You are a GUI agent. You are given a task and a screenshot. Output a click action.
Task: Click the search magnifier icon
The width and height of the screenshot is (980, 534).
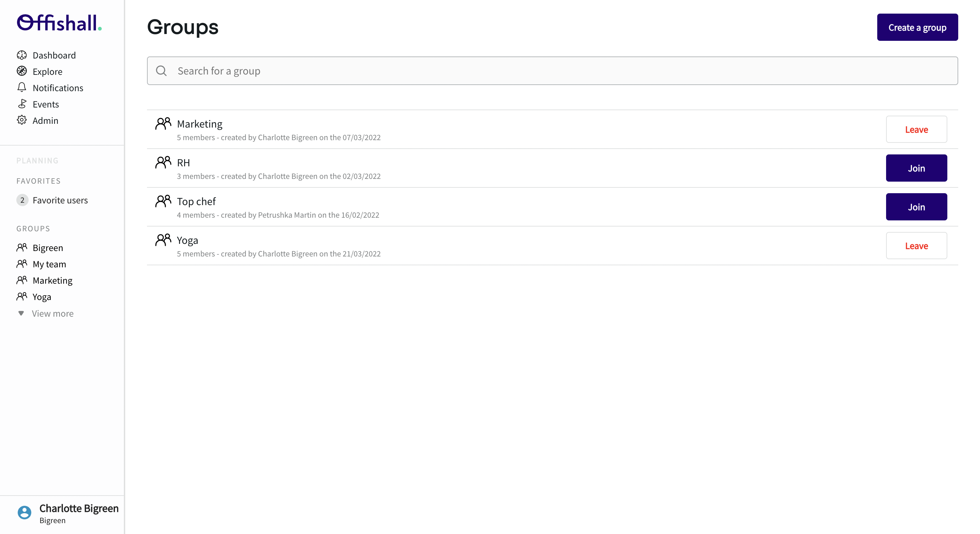pyautogui.click(x=161, y=71)
